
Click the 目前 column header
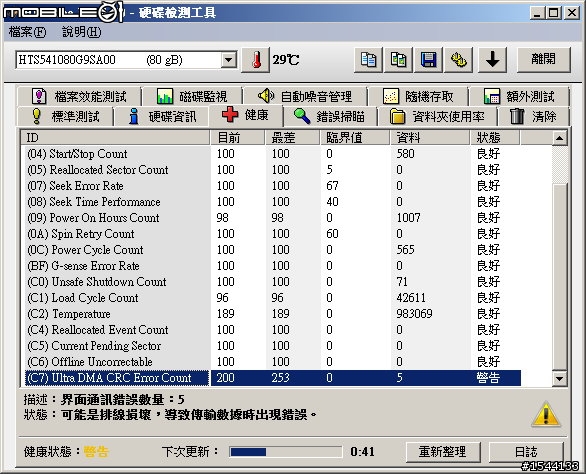(x=238, y=138)
